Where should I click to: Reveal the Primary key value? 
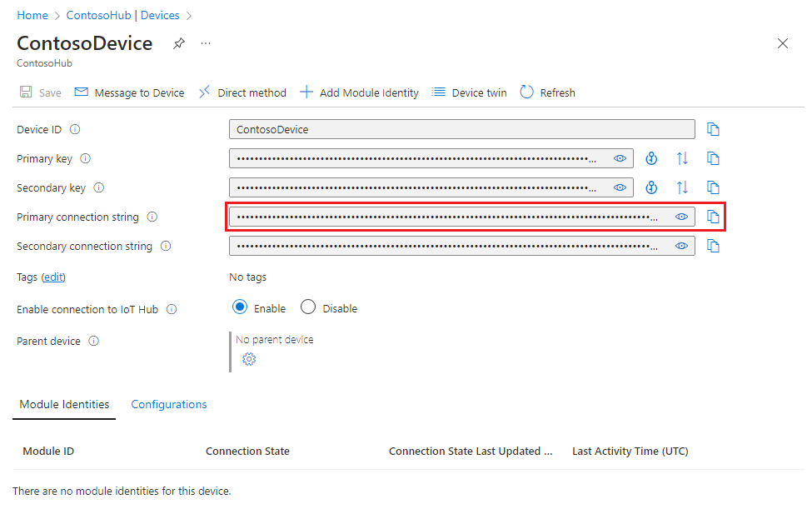point(620,158)
